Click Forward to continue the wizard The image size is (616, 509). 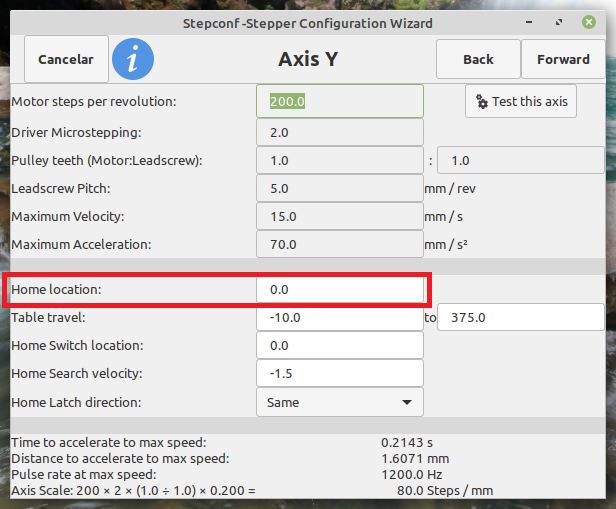[x=563, y=60]
